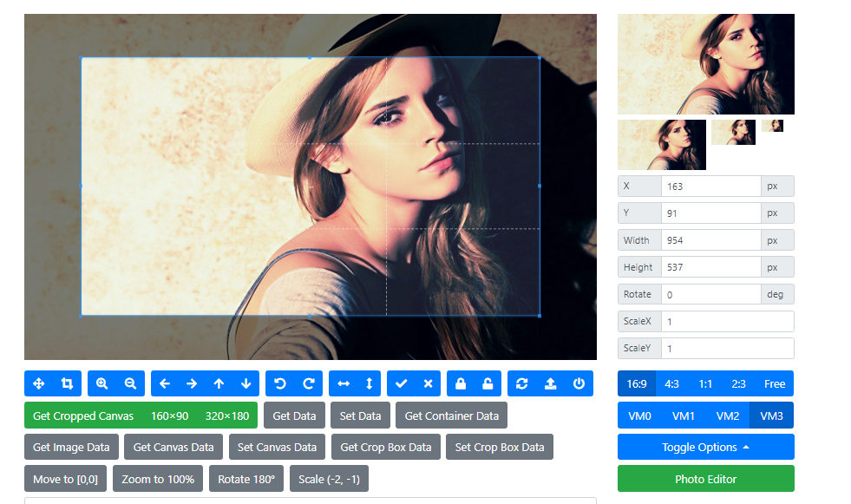
Task: Destroy cropper with power icon
Action: click(x=579, y=383)
